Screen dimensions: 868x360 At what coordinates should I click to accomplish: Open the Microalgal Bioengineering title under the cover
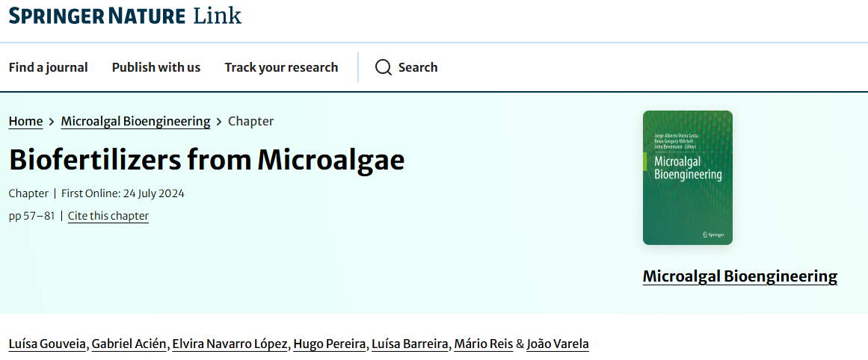(740, 276)
